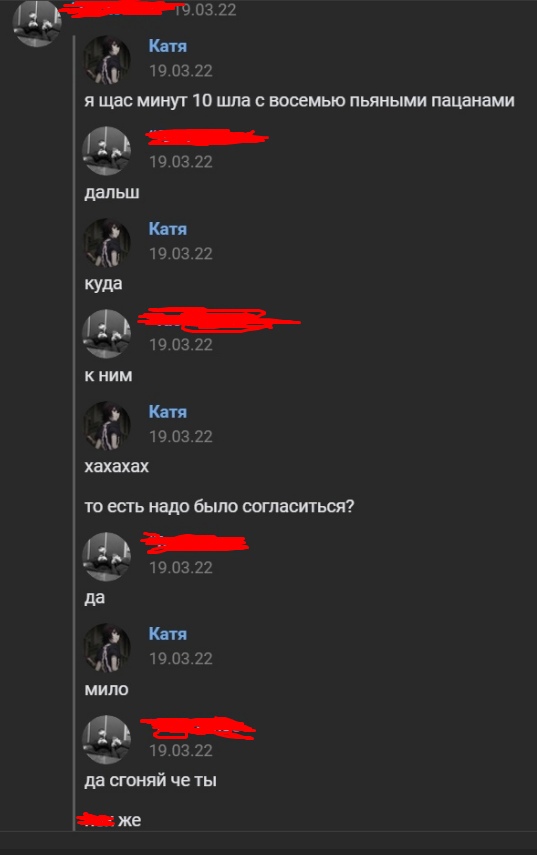
Task: Click the message text 'да сгоняй че ты'
Action: pyautogui.click(x=150, y=780)
